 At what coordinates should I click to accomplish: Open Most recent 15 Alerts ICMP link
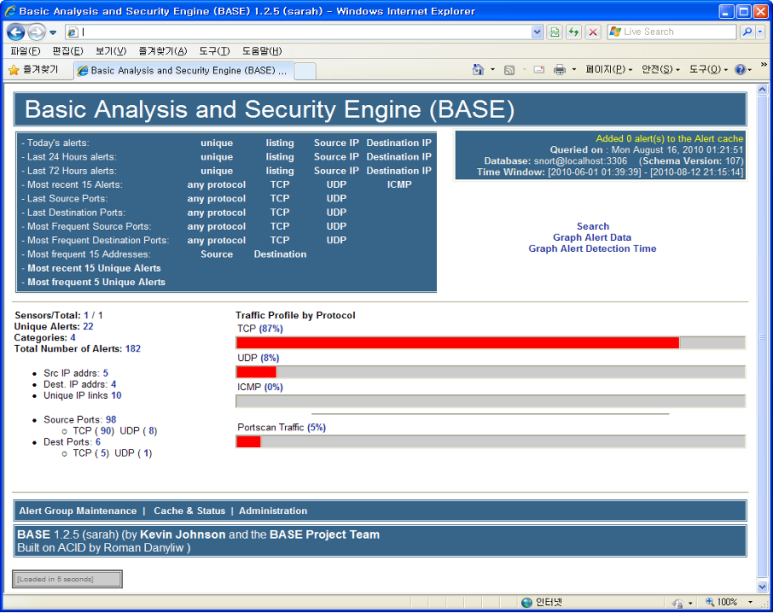[x=399, y=184]
